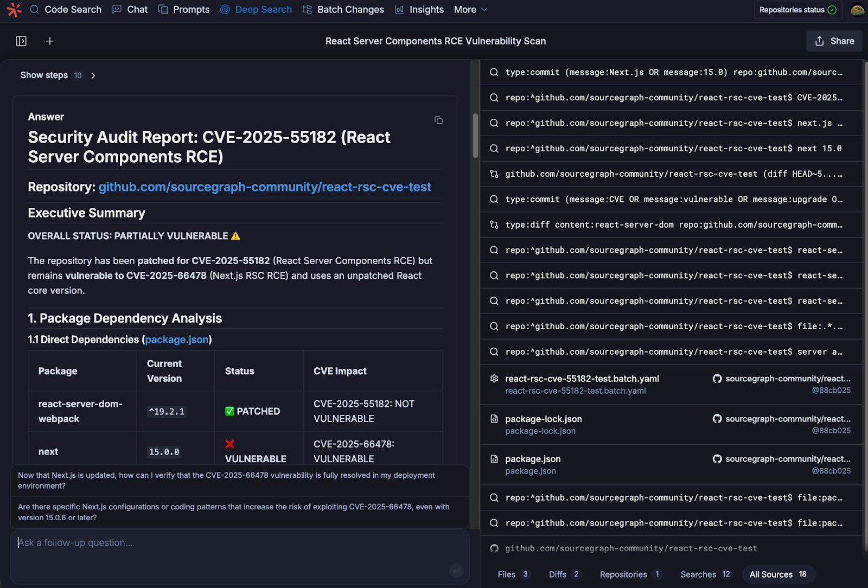Click the send follow-up arrow button
This screenshot has height=588, width=868.
coord(456,570)
